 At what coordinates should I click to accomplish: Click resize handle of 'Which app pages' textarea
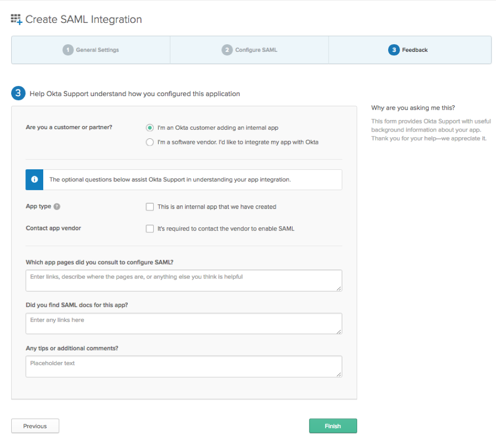pos(339,288)
